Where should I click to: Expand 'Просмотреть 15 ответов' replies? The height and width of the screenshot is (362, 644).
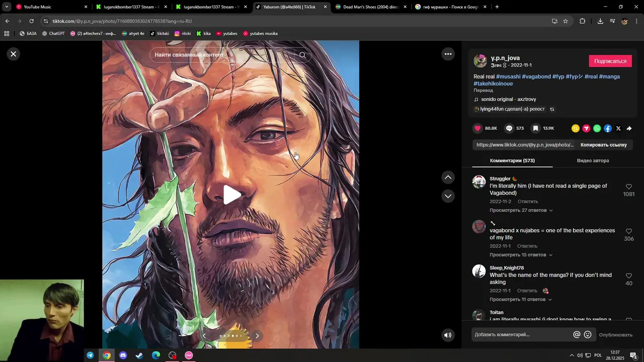click(521, 255)
